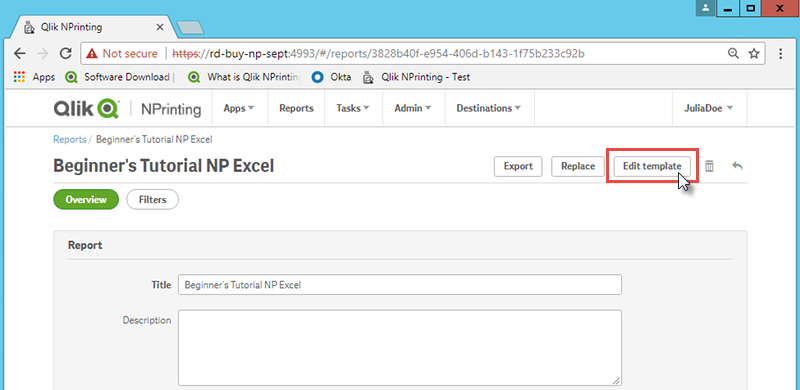The image size is (800, 390).
Task: Close the Qlik NPrinting browser tab
Action: pyautogui.click(x=160, y=27)
